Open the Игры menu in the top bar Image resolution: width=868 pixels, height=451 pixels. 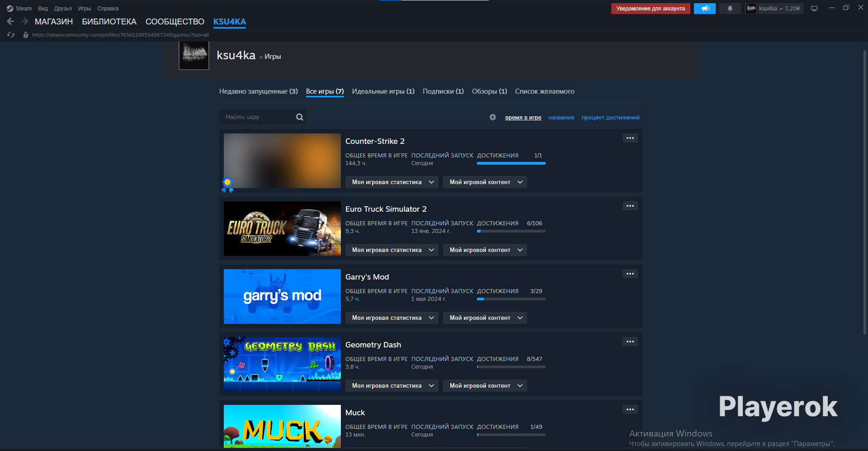click(85, 9)
